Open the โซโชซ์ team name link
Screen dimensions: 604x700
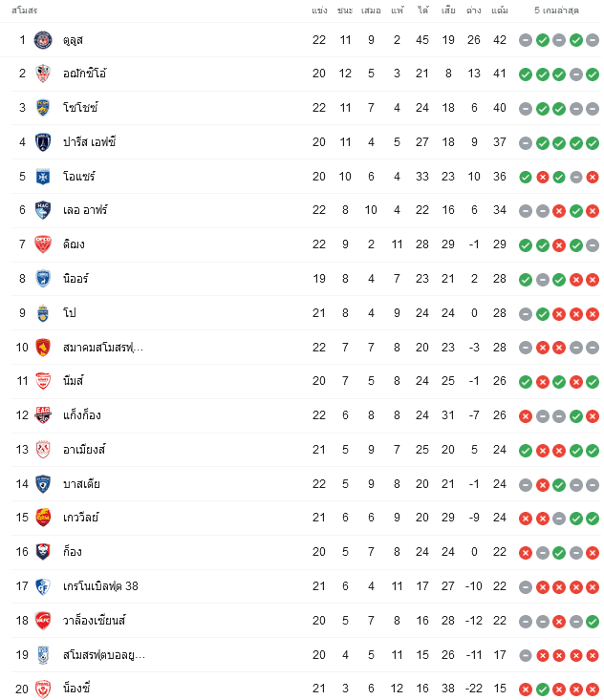[x=80, y=108]
